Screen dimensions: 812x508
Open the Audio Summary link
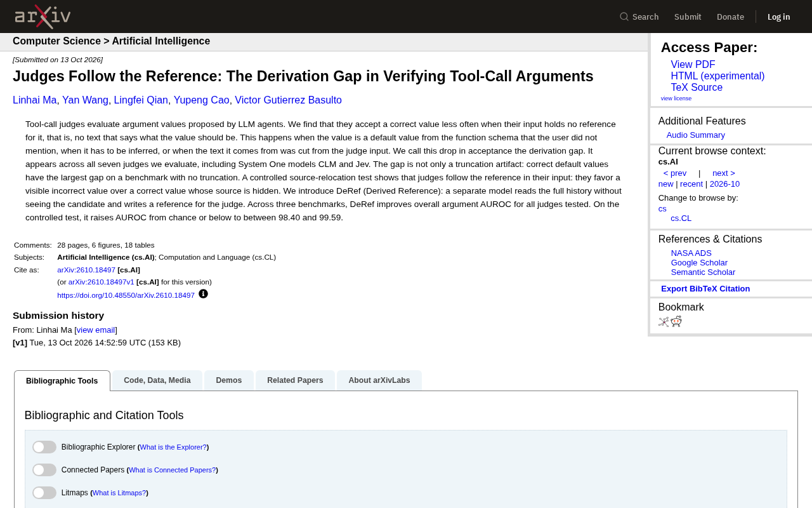pos(696,135)
